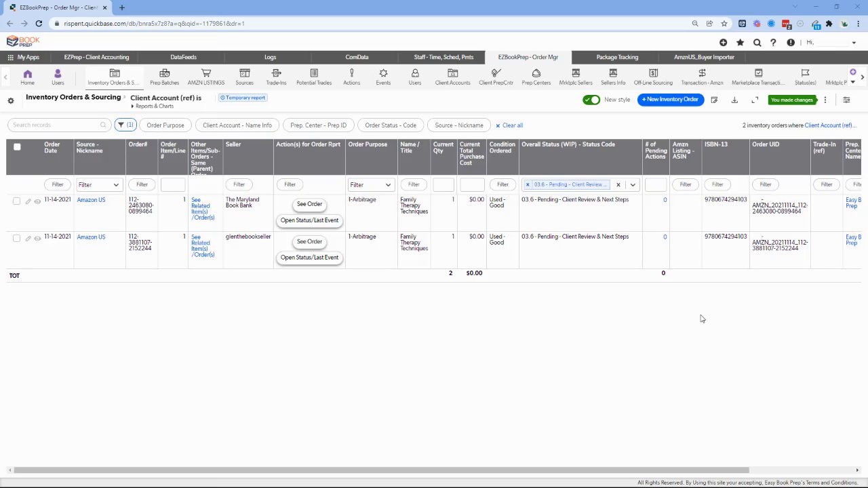Click the settings gear beside Inventory Orders

(x=11, y=100)
